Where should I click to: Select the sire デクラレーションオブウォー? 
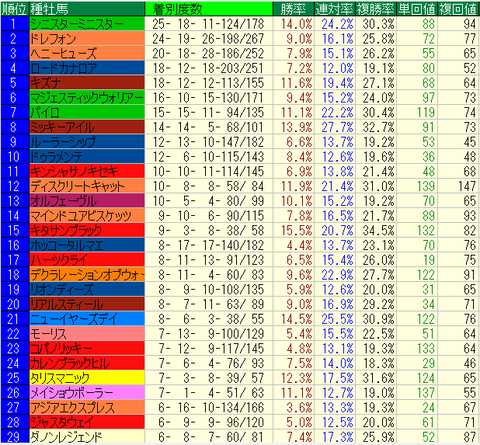(87, 274)
